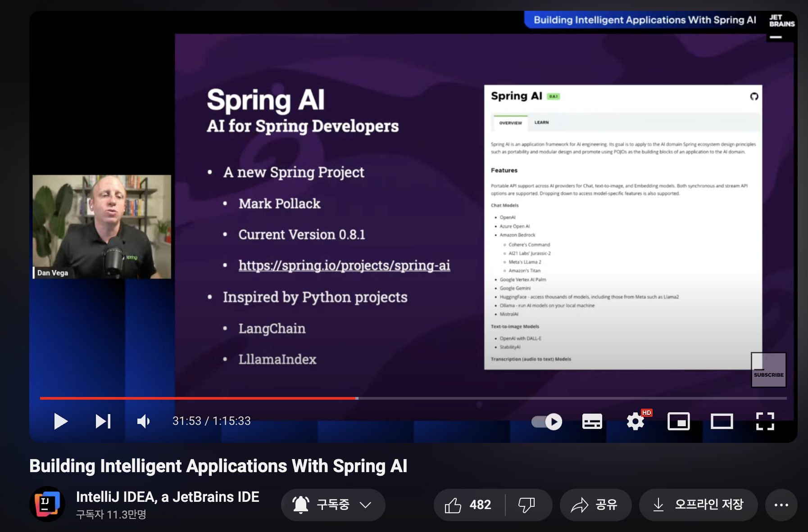The height and width of the screenshot is (532, 808).
Task: Click the SUBSCRIBE watermark in video
Action: coord(769,370)
